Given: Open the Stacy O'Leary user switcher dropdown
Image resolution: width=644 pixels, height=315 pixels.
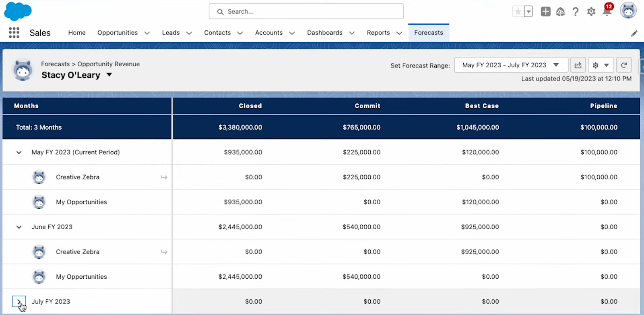Looking at the screenshot, I should 109,75.
